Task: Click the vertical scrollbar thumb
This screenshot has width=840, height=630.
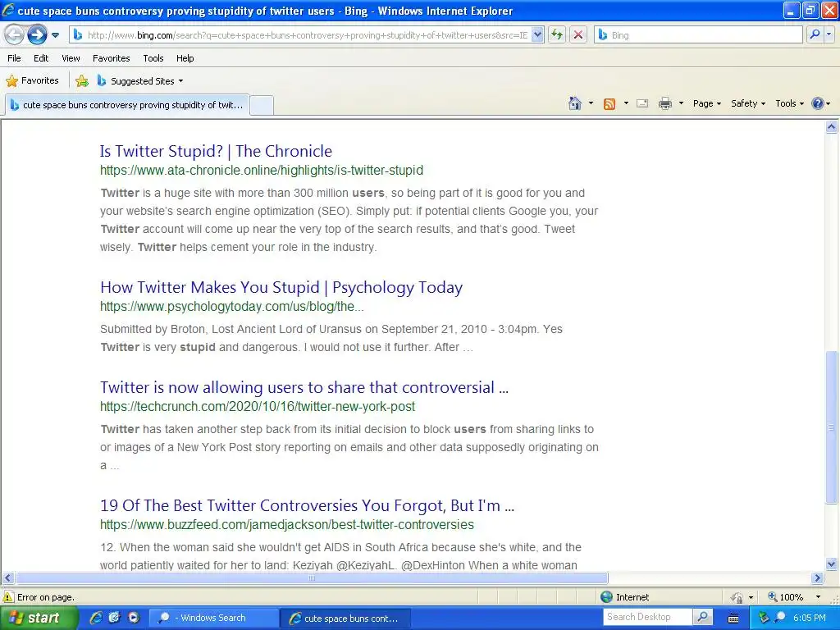Action: click(832, 427)
